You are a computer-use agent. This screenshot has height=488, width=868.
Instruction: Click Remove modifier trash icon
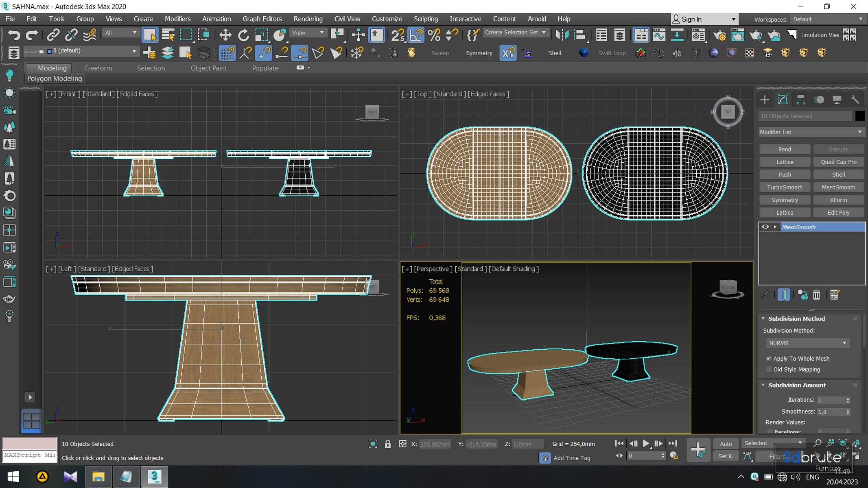(816, 294)
